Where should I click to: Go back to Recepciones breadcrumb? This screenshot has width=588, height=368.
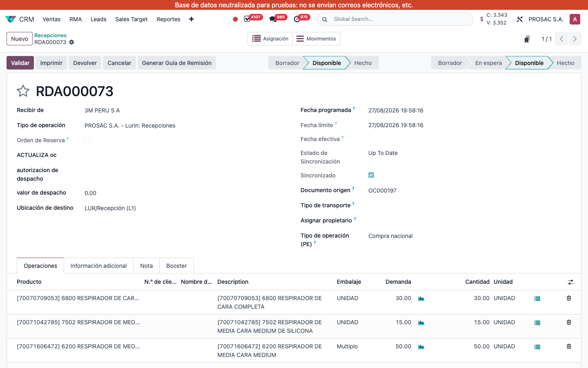(x=50, y=36)
